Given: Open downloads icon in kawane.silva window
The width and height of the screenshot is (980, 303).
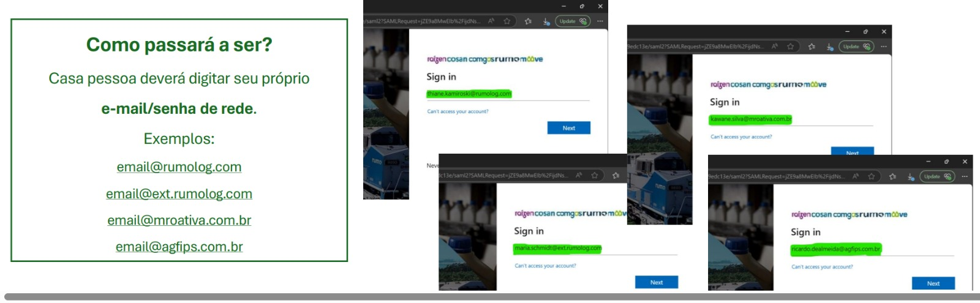Looking at the screenshot, I should pos(829,47).
